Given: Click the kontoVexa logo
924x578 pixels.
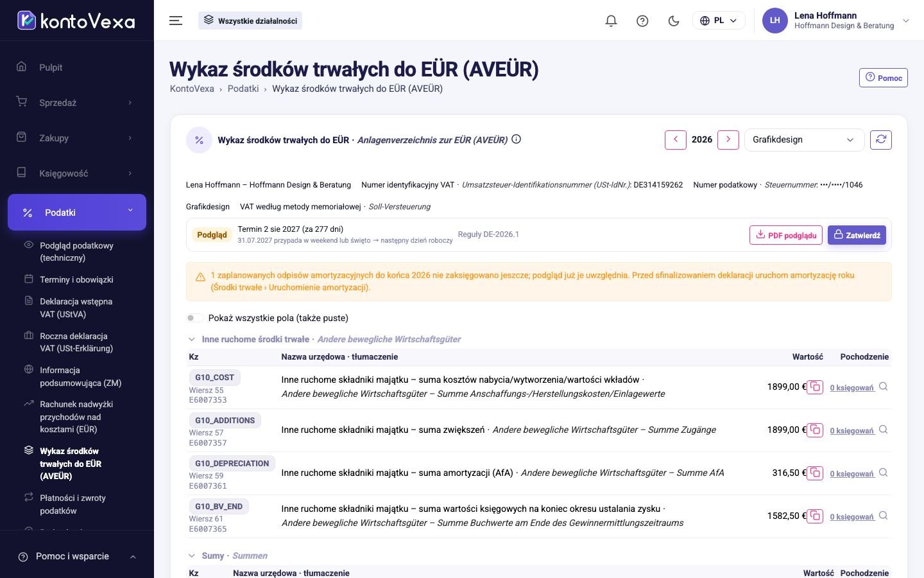Looking at the screenshot, I should point(76,21).
